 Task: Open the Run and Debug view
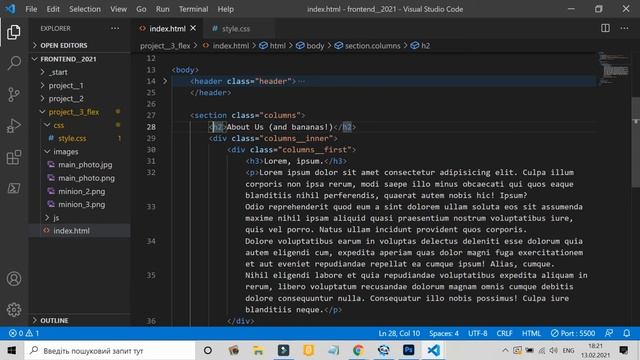(x=13, y=126)
